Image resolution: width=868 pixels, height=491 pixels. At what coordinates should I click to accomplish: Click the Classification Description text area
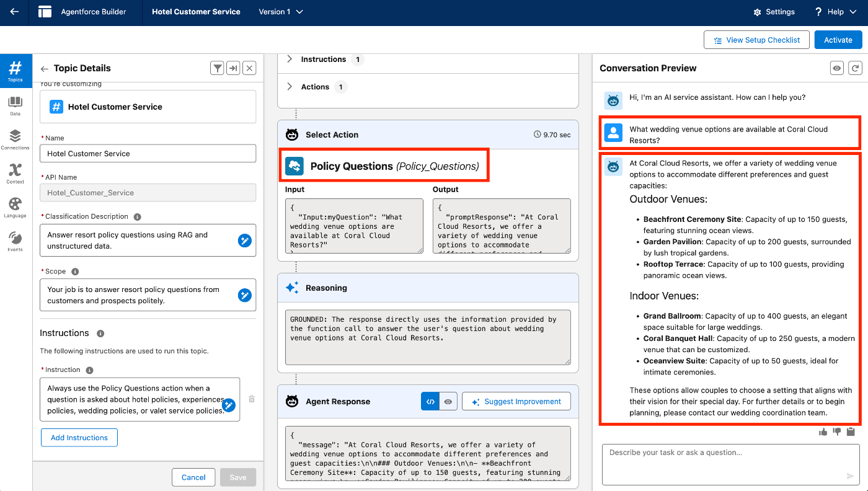[x=148, y=241]
